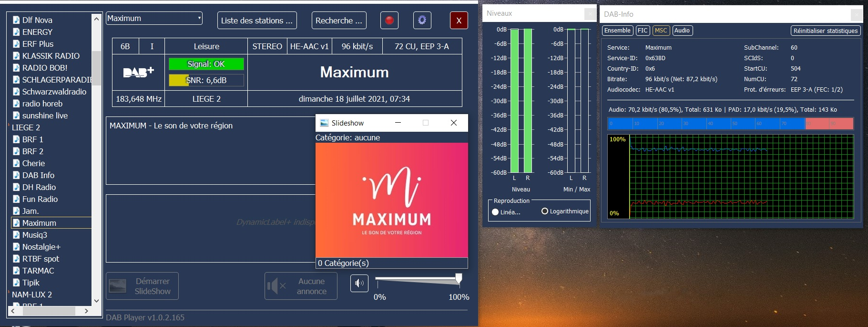Screen dimensions: 868x327
Task: Click the Nostalgie+ station icon
Action: [x=16, y=247]
